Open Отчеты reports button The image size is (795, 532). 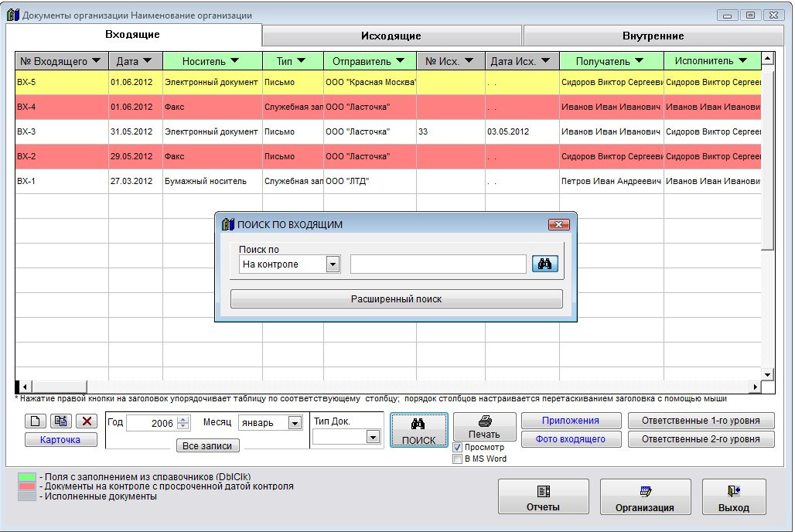tap(543, 497)
